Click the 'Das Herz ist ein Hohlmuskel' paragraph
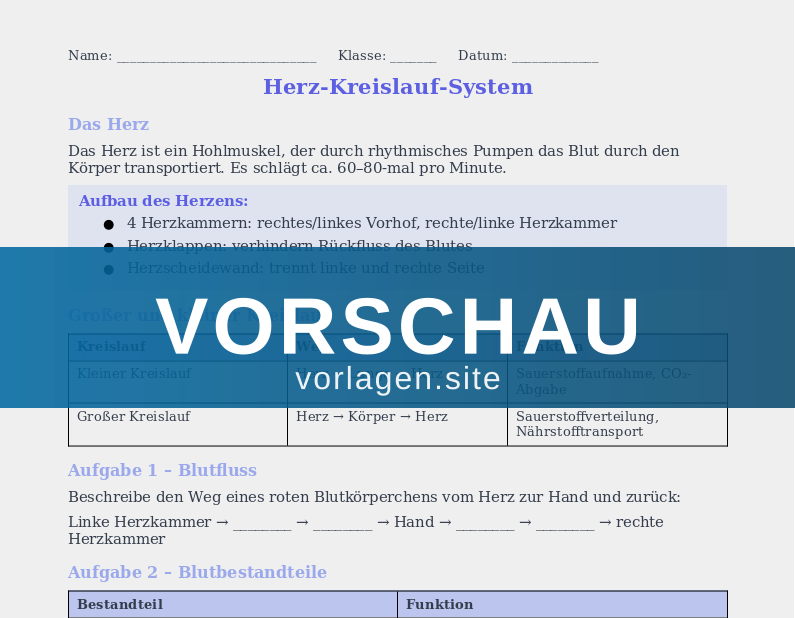The width and height of the screenshot is (795, 618). [374, 159]
